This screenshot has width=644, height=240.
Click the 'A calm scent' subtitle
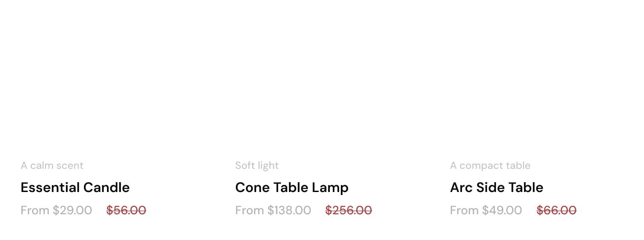click(x=52, y=165)
